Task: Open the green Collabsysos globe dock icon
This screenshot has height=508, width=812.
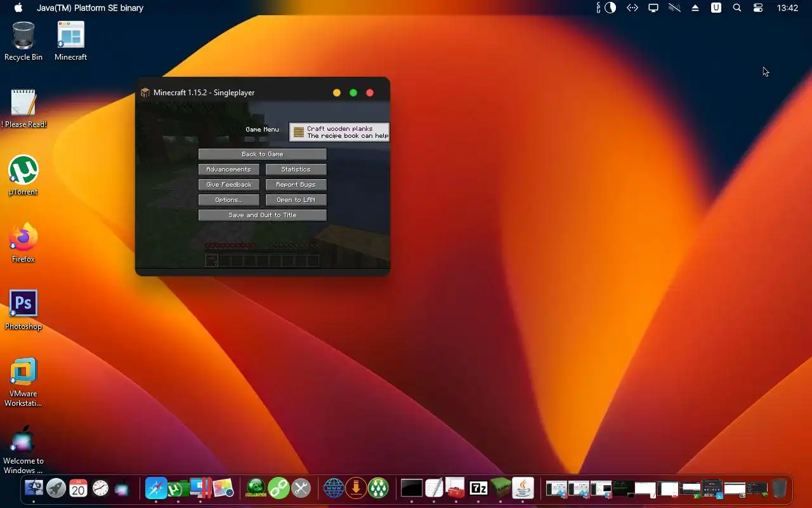Action: pyautogui.click(x=256, y=488)
